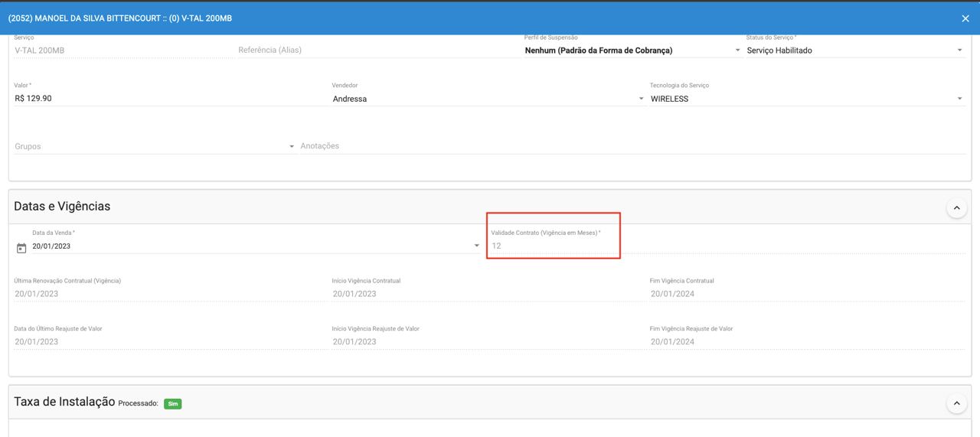Close the V-TAL 200MB service dialog

point(965,18)
